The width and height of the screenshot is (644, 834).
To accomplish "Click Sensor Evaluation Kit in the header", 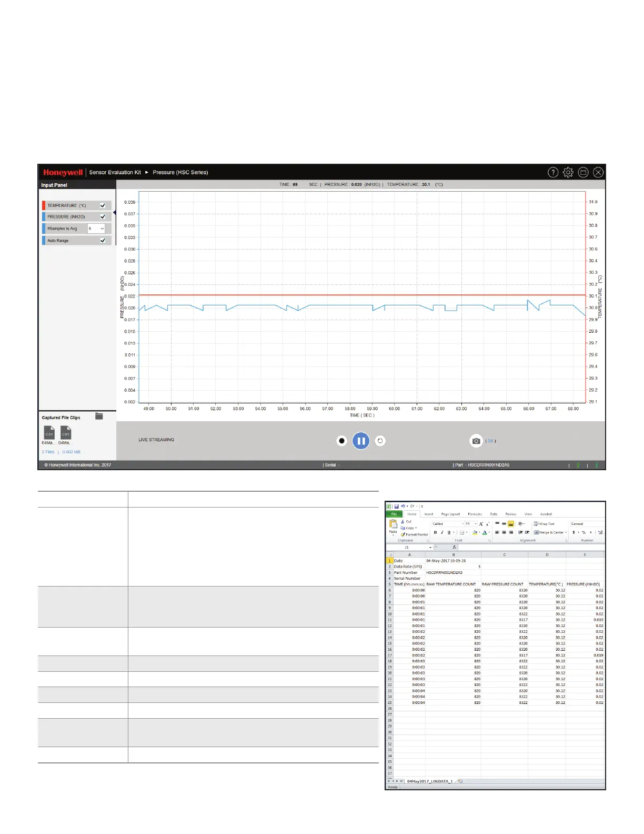I will point(115,172).
